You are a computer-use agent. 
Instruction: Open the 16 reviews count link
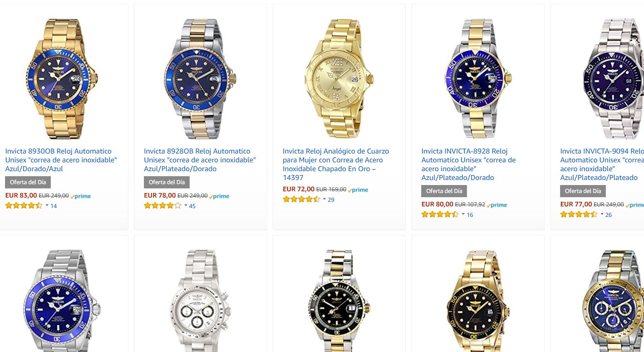point(470,215)
